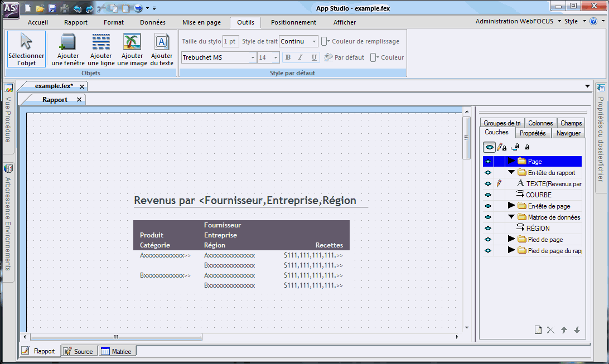The image size is (609, 364).
Task: Open the Afficher ribbon tab
Action: click(x=345, y=22)
